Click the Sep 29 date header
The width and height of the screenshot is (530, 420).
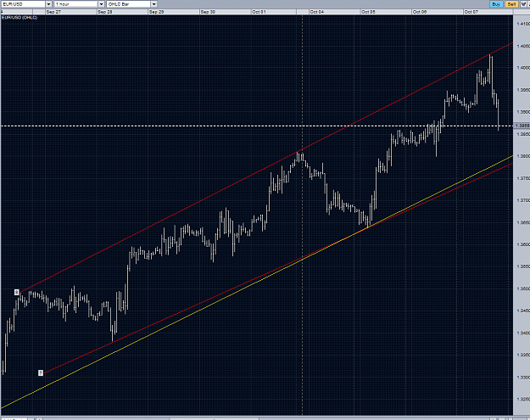click(173, 12)
